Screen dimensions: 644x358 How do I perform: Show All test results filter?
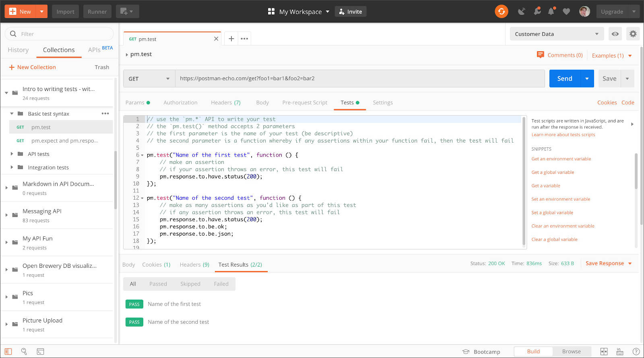[133, 284]
